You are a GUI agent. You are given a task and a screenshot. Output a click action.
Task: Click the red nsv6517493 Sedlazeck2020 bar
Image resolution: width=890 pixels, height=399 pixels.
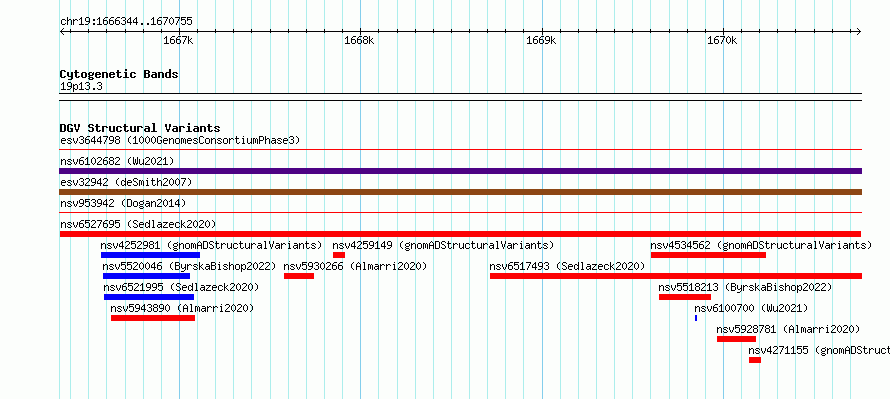pyautogui.click(x=676, y=276)
